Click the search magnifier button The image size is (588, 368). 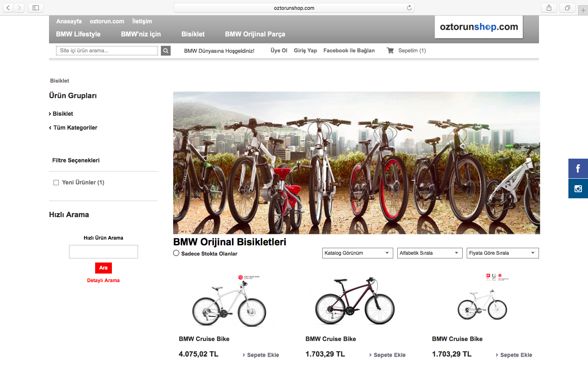166,51
